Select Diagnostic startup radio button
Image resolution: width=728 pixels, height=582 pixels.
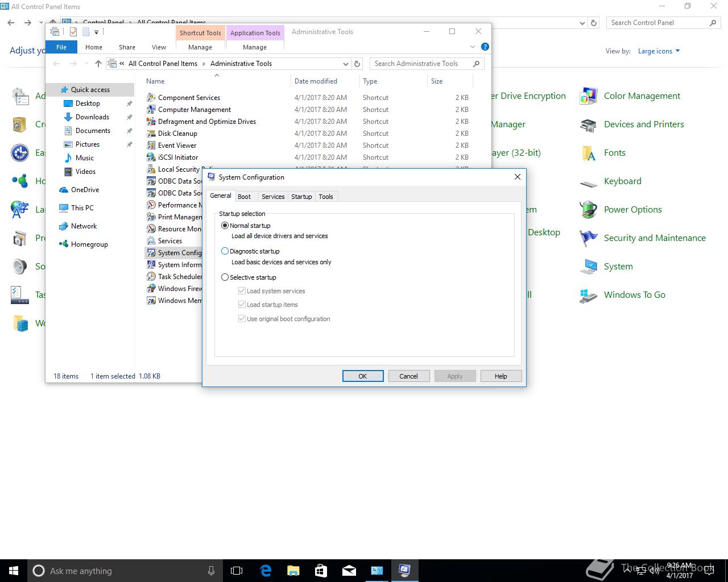225,251
